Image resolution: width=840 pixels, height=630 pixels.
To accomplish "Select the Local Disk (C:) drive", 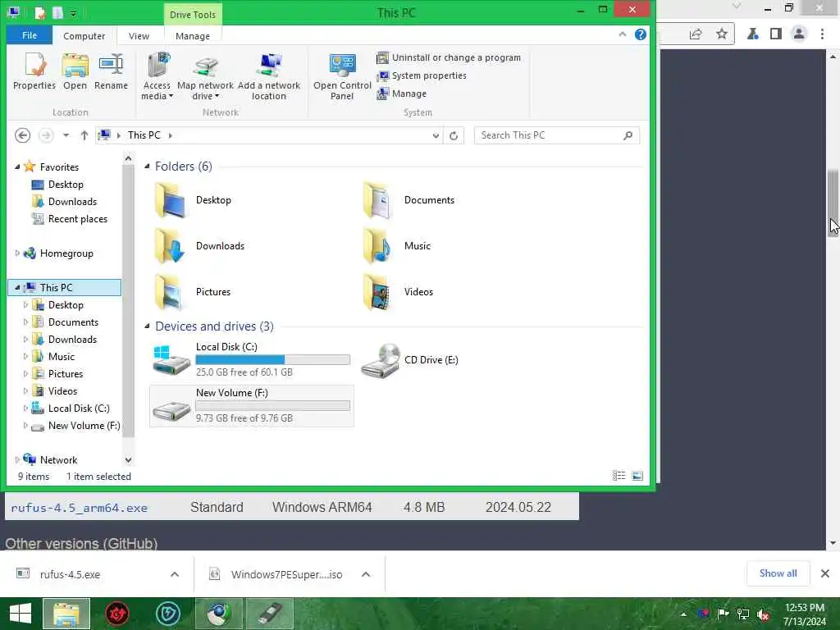I will pos(251,360).
